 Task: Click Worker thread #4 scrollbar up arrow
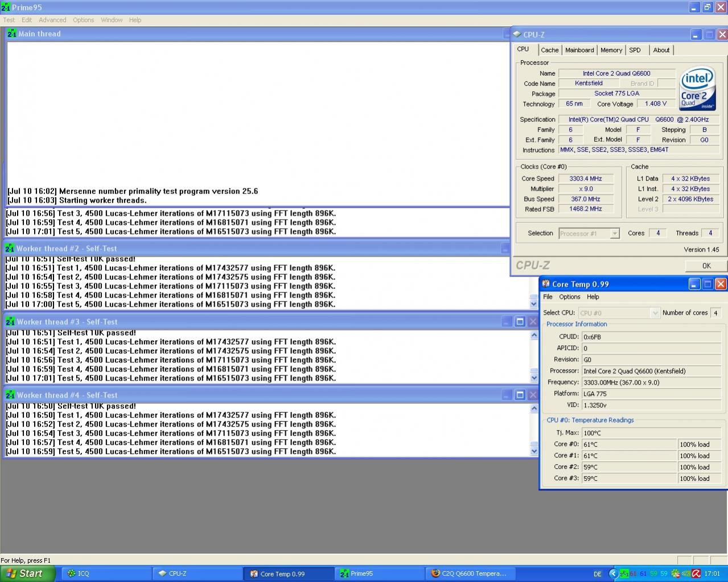tap(533, 408)
